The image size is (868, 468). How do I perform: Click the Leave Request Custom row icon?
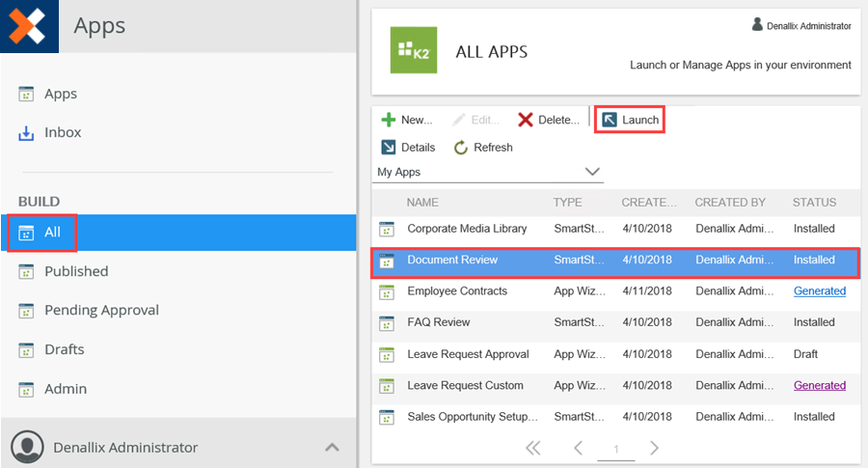pyautogui.click(x=387, y=386)
